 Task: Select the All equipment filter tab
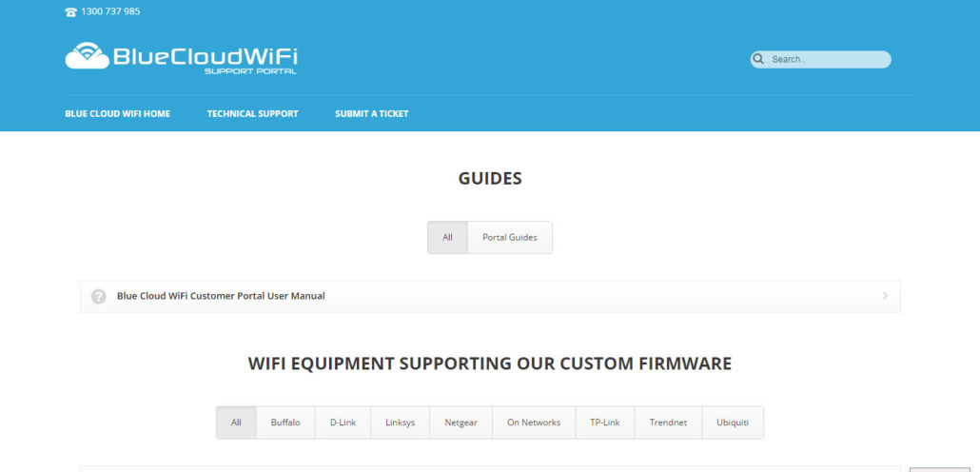pos(236,423)
